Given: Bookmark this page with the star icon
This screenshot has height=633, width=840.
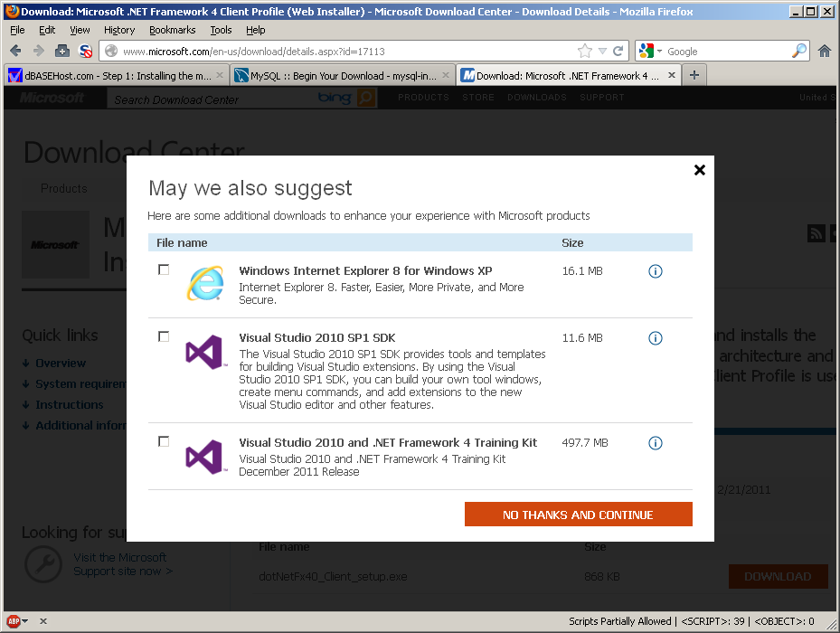Looking at the screenshot, I should tap(585, 51).
